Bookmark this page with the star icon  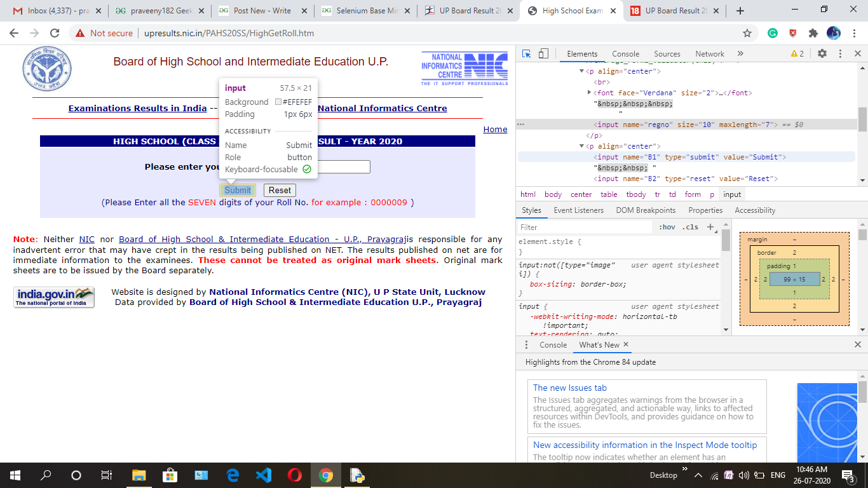tap(747, 33)
